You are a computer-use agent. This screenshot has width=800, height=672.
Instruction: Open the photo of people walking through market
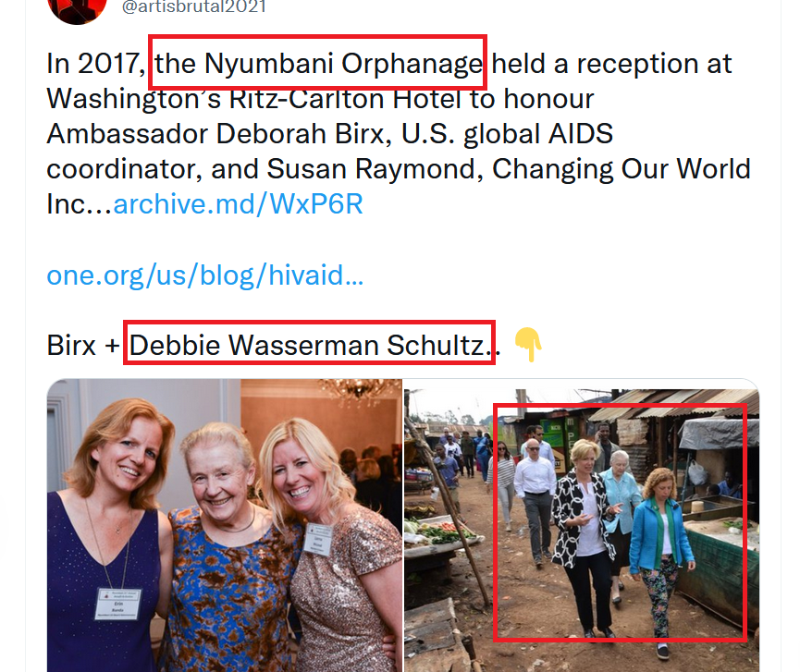[x=582, y=525]
